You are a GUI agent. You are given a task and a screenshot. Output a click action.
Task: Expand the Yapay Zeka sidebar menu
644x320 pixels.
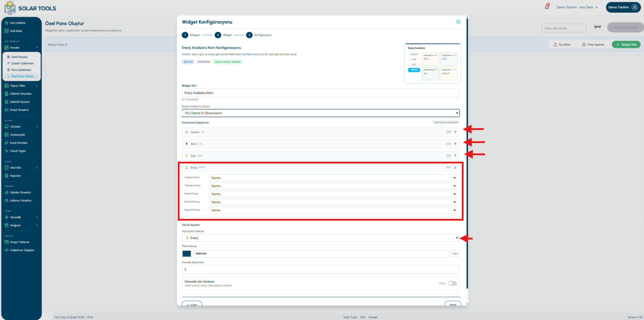click(21, 86)
